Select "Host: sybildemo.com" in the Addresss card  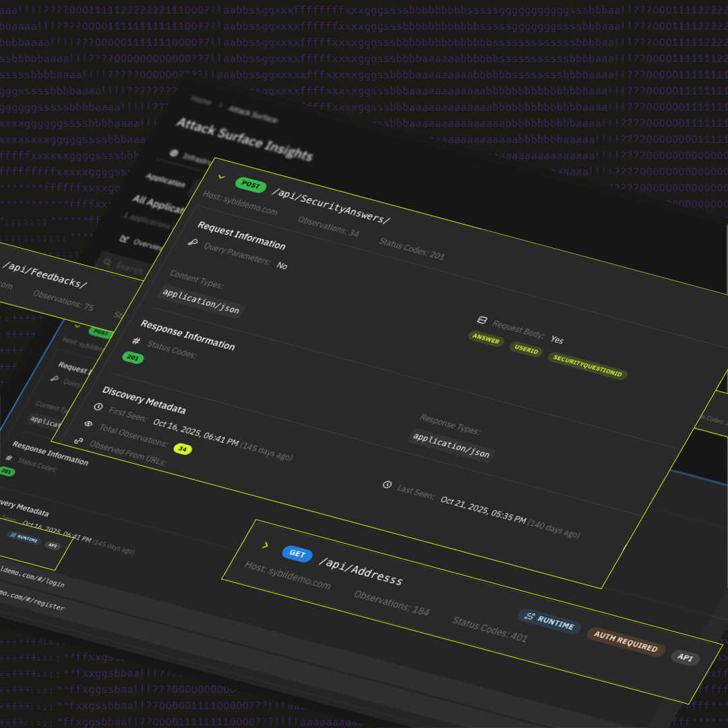point(287,575)
